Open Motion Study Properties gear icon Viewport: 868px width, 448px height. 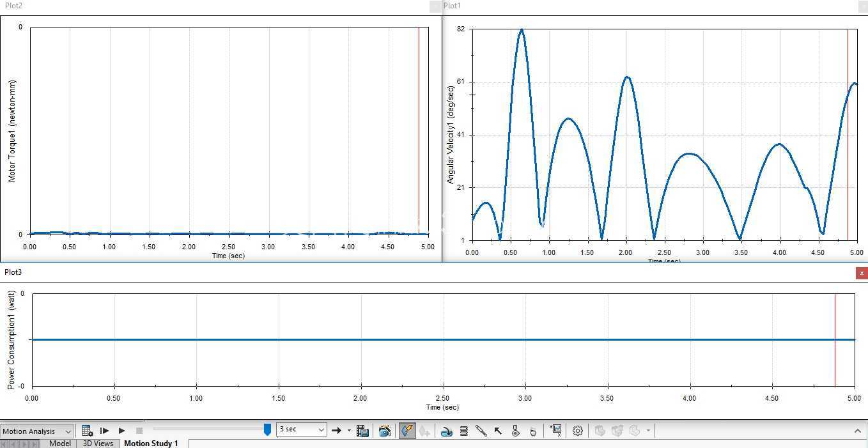(577, 431)
